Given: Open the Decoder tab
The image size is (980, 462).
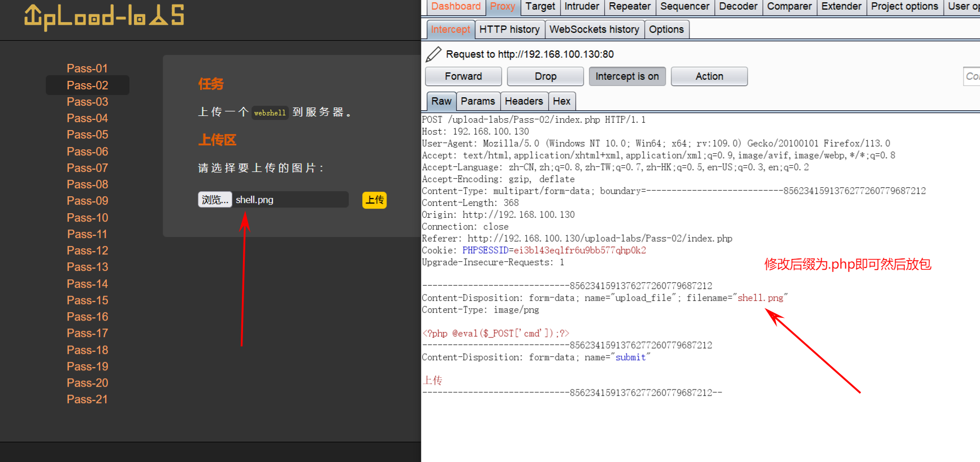Looking at the screenshot, I should click(738, 7).
